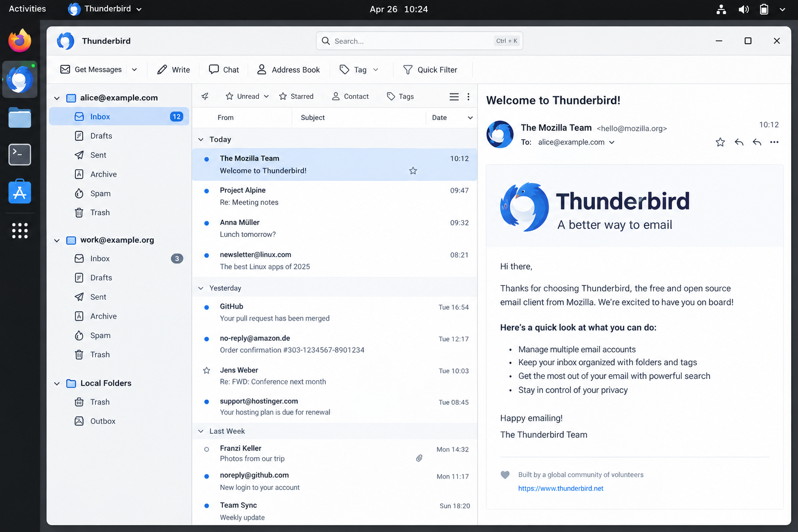Collapse the Yesterday message group
798x532 pixels.
[x=201, y=288]
